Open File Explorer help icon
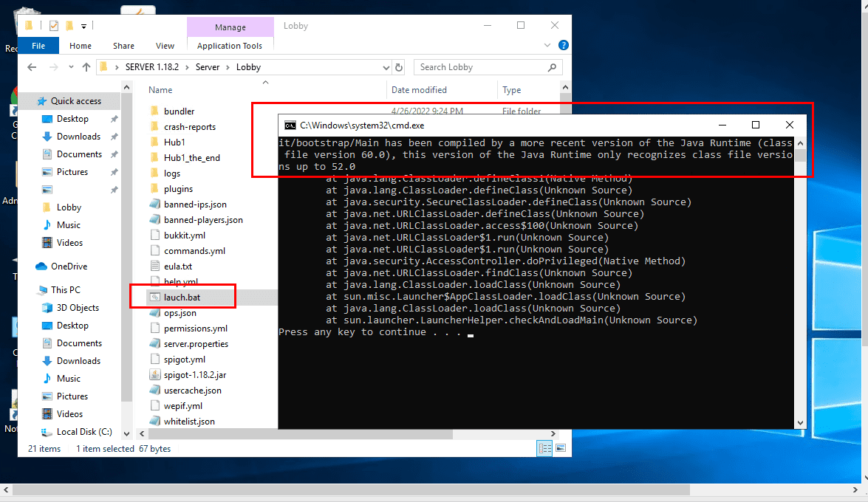868x502 pixels. (x=564, y=45)
